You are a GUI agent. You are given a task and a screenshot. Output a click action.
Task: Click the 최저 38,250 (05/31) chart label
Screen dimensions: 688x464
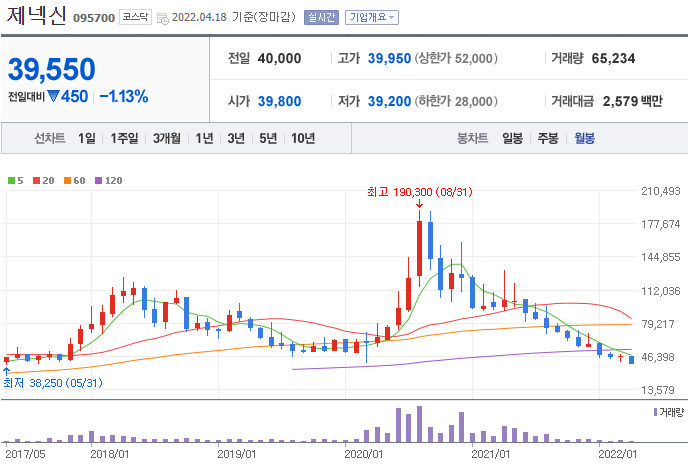coord(53,383)
